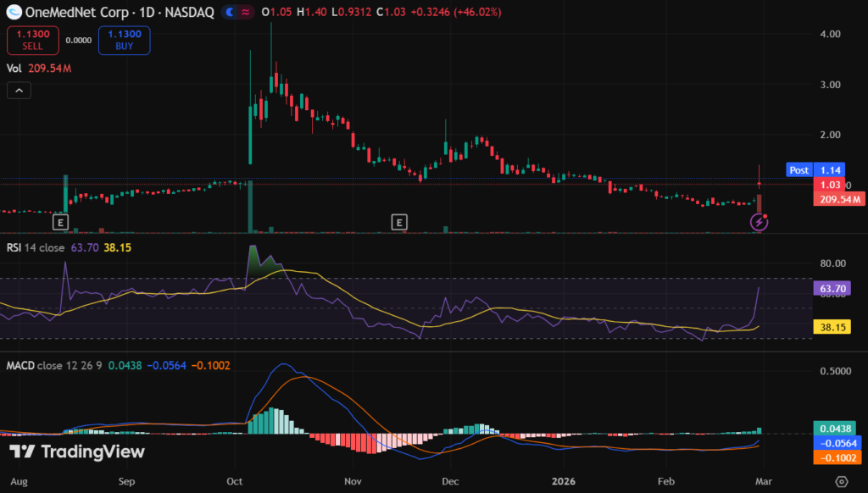Screen dimensions: 868x493
Task: Click the August earnings E marker
Action: tap(60, 222)
